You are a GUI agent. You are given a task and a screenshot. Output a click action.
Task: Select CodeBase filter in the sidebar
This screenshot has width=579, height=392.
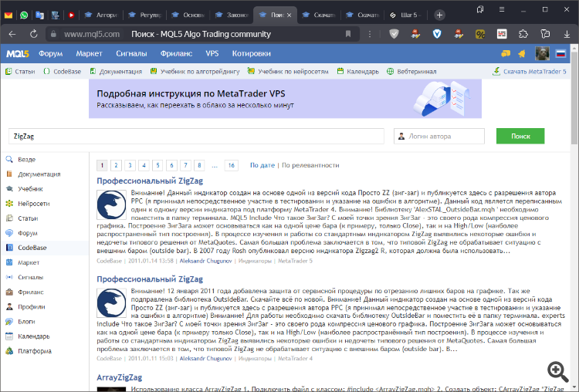tap(32, 248)
